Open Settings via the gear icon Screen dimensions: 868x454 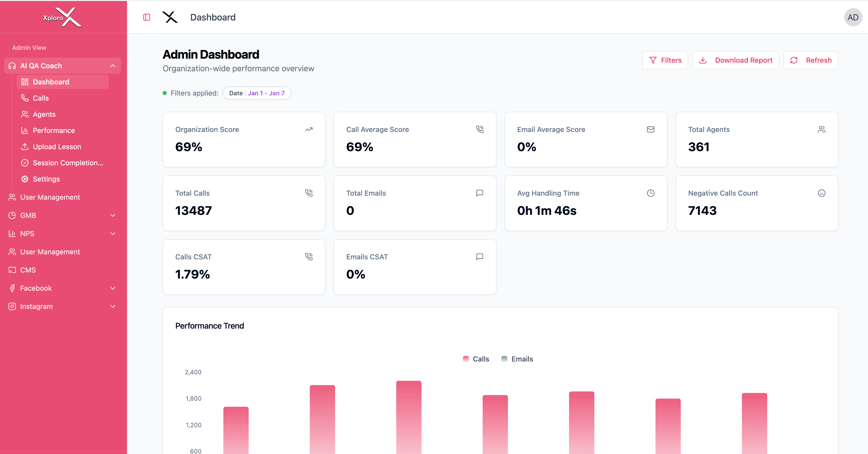click(x=25, y=179)
